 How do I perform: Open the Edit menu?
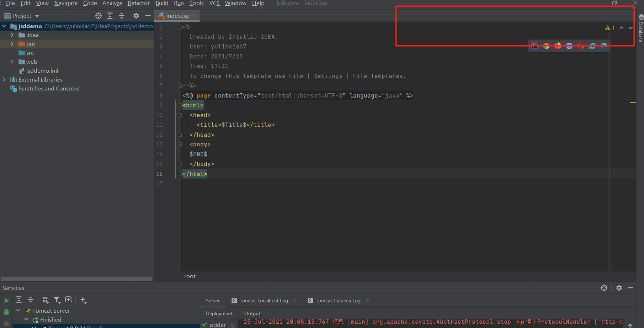tap(25, 3)
